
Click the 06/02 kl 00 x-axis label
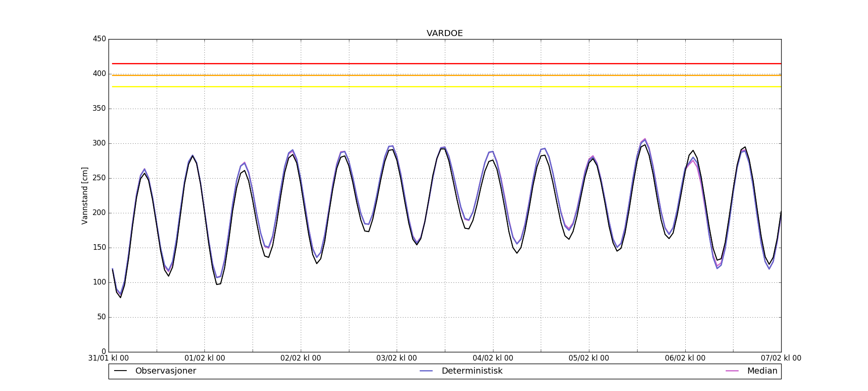coord(685,358)
